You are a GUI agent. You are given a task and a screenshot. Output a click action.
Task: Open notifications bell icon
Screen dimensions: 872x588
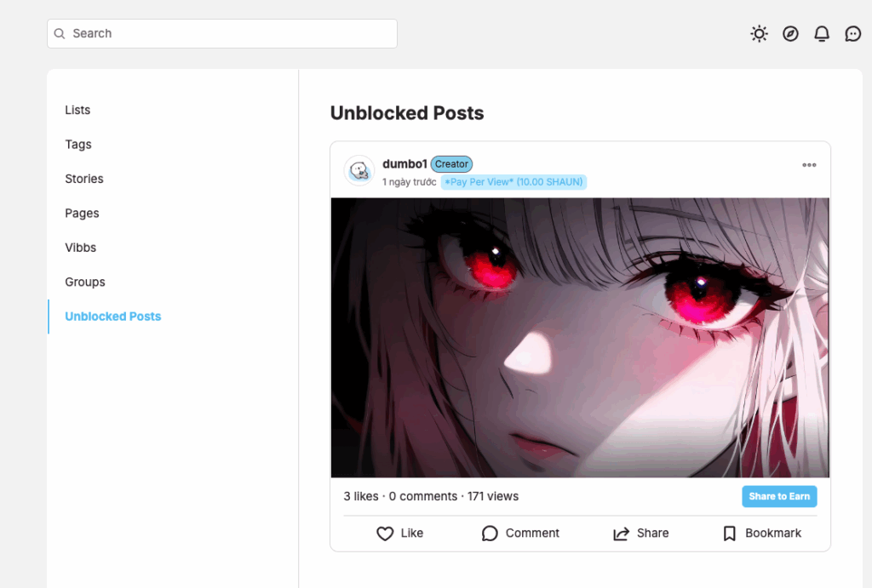click(822, 34)
